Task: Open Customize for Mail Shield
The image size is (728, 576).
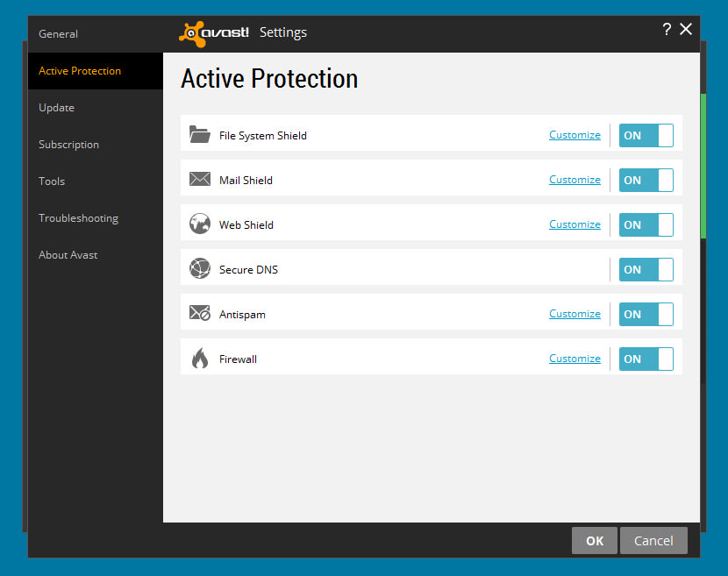Action: pos(575,180)
